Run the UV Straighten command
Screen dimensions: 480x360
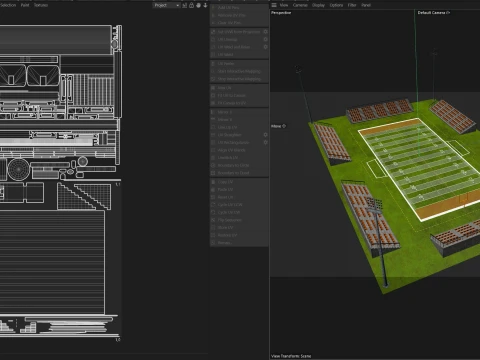tap(236, 135)
